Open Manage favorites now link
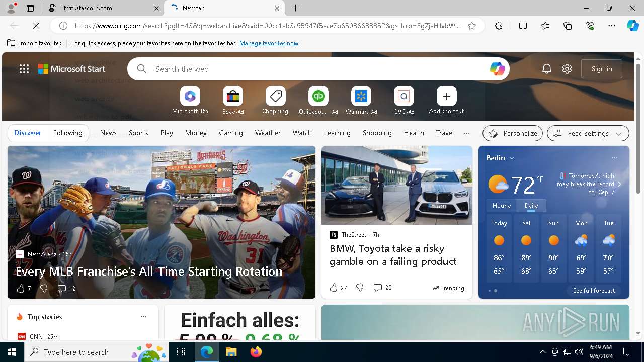 269,43
